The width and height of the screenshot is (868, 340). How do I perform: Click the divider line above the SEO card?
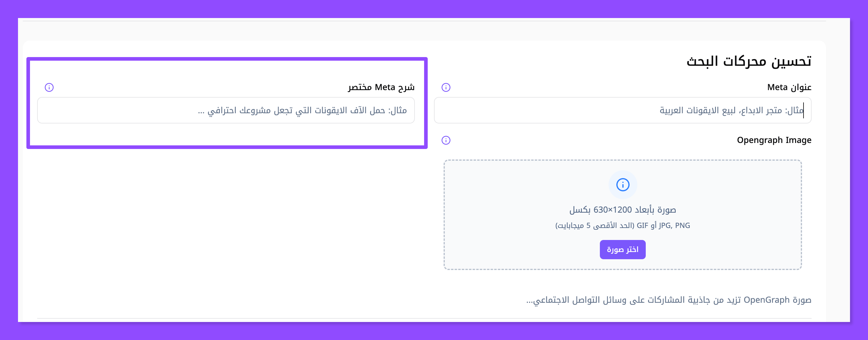click(x=424, y=21)
